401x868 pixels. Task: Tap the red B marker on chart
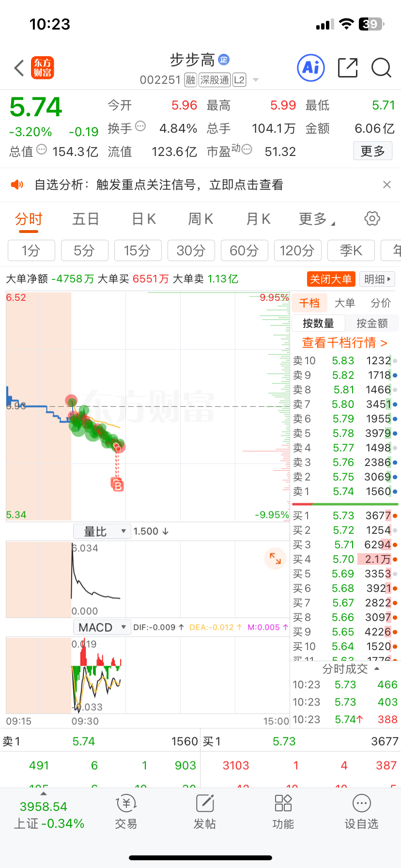coord(117,484)
